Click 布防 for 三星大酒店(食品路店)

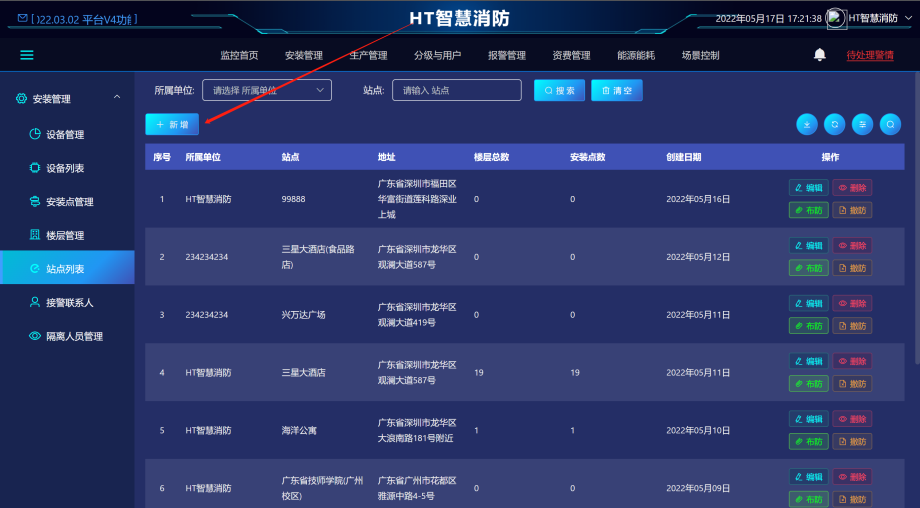(x=809, y=268)
